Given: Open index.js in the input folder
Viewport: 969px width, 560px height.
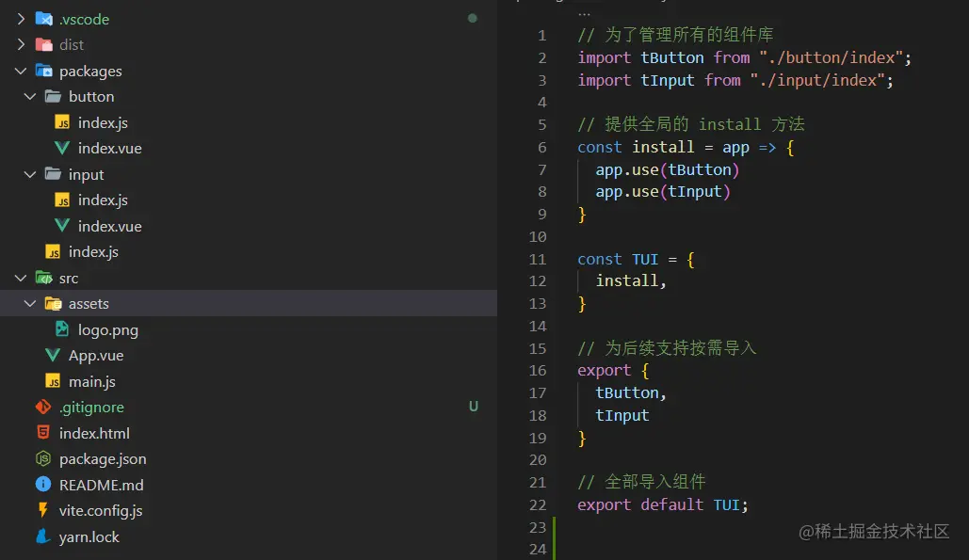Looking at the screenshot, I should pos(103,200).
